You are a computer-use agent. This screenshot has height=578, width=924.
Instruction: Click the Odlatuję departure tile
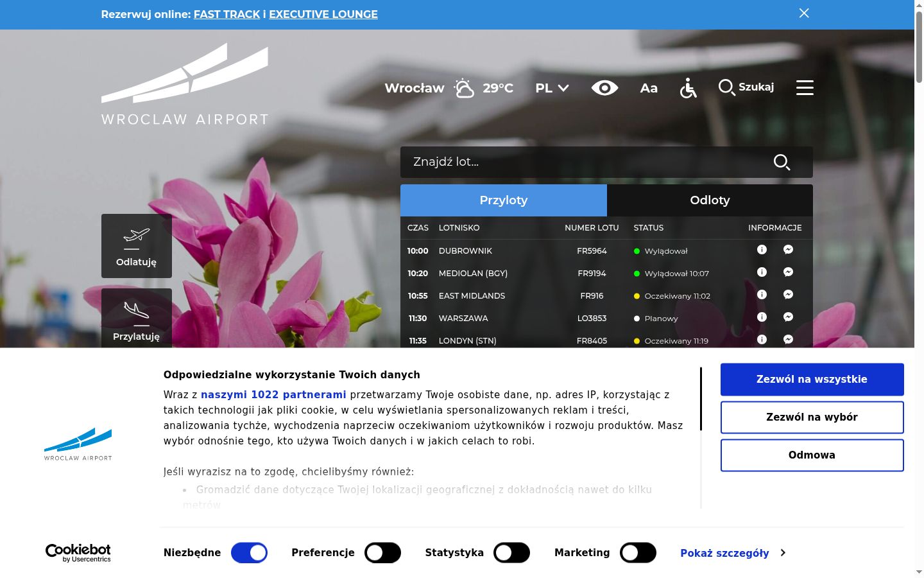pyautogui.click(x=137, y=246)
